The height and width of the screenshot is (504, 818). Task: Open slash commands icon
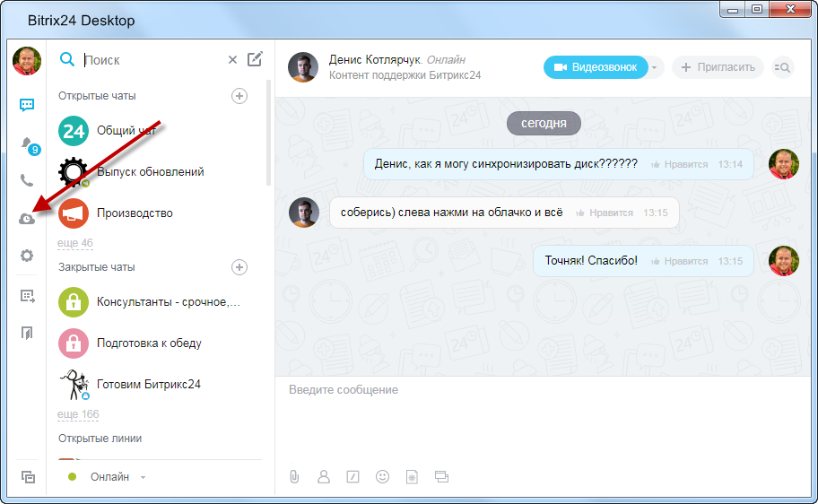click(x=353, y=476)
